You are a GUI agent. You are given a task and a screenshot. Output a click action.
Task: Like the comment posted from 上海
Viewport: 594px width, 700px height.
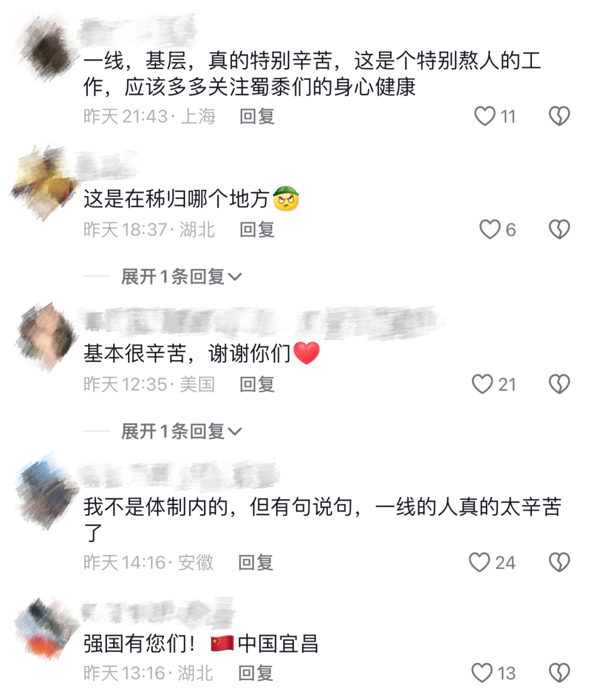485,116
